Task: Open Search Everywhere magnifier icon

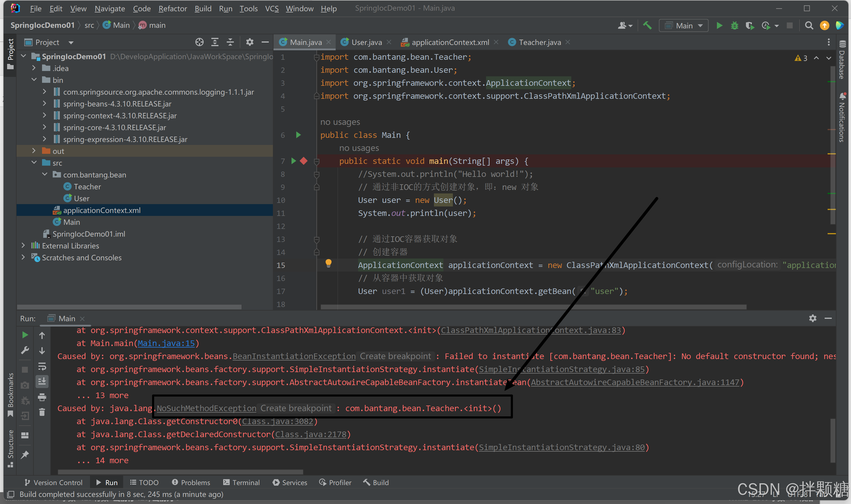Action: pyautogui.click(x=809, y=25)
